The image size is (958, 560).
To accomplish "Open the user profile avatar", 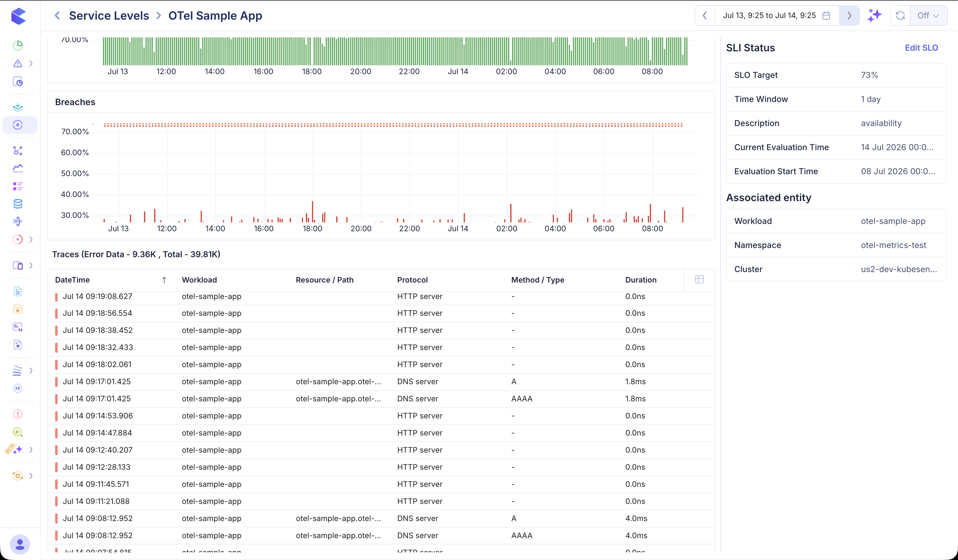I will click(20, 544).
